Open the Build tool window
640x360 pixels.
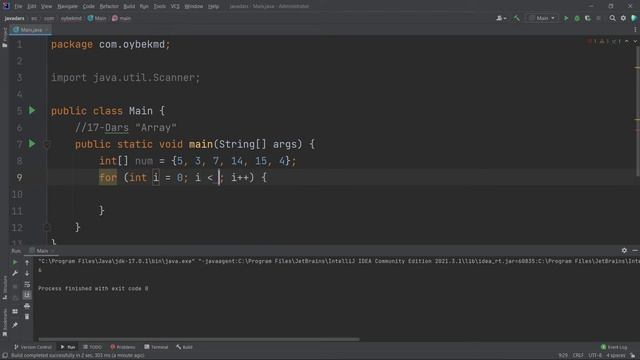(184, 347)
